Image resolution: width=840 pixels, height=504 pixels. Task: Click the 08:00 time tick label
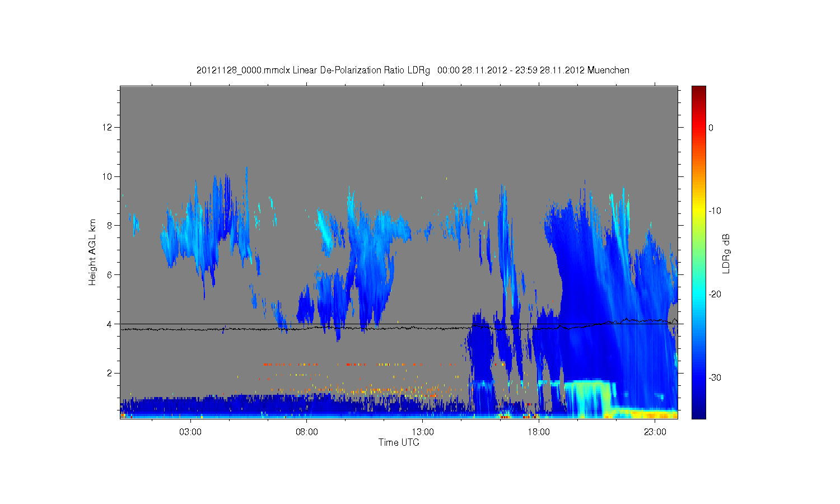coord(307,432)
